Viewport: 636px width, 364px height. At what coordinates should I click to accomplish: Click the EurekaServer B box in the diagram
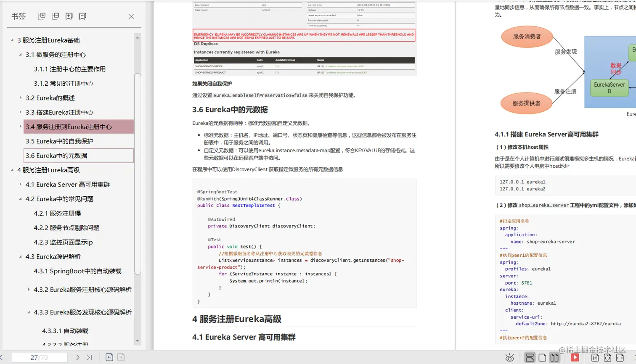click(x=609, y=87)
